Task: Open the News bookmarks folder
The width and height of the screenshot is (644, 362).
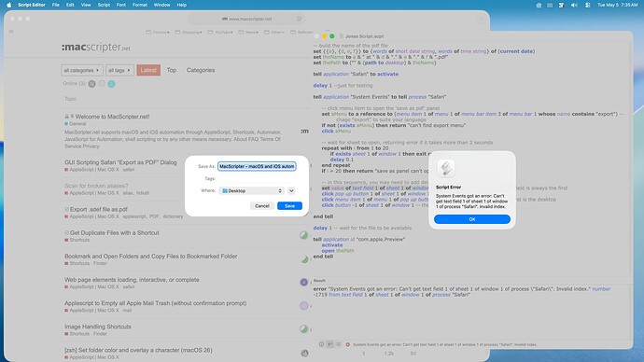Action: click(x=248, y=32)
